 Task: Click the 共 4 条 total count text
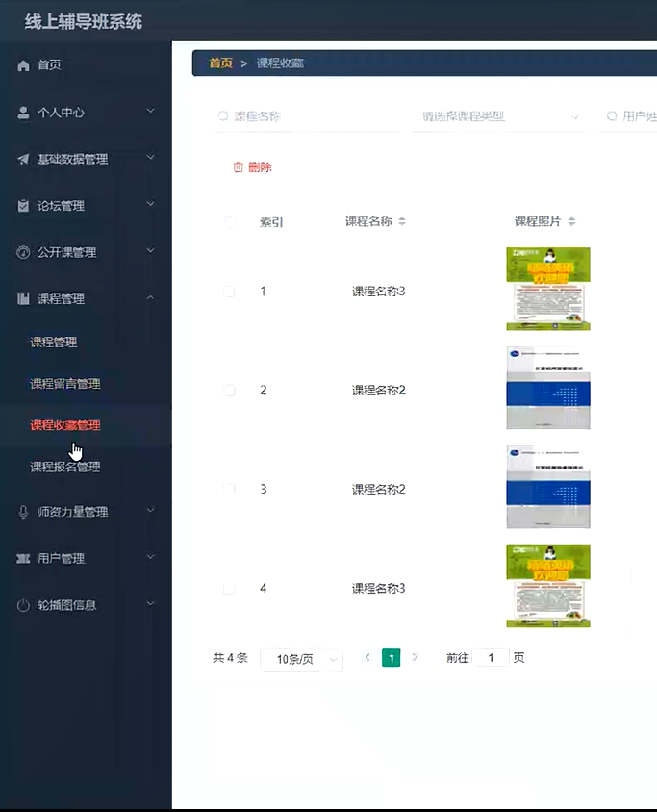pos(231,658)
